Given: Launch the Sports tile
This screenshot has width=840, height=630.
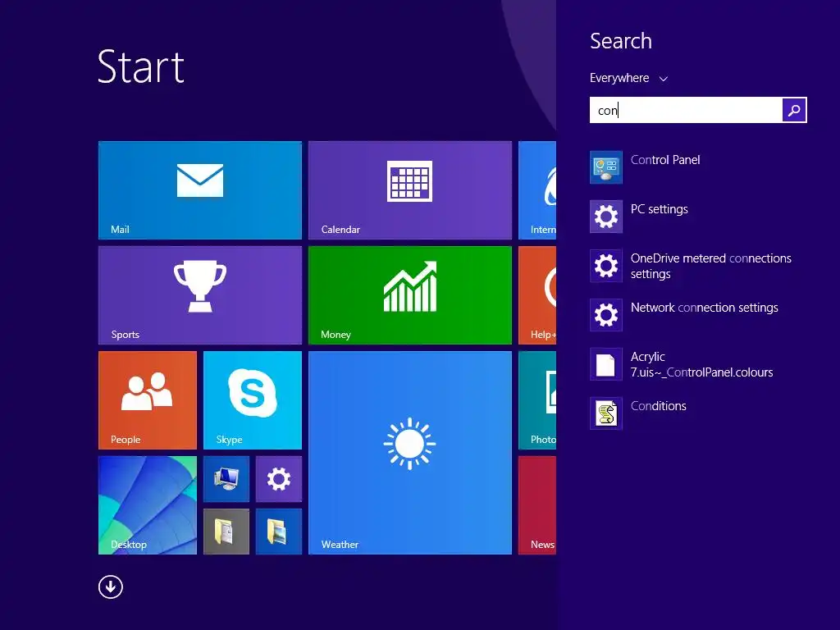Looking at the screenshot, I should click(x=200, y=295).
